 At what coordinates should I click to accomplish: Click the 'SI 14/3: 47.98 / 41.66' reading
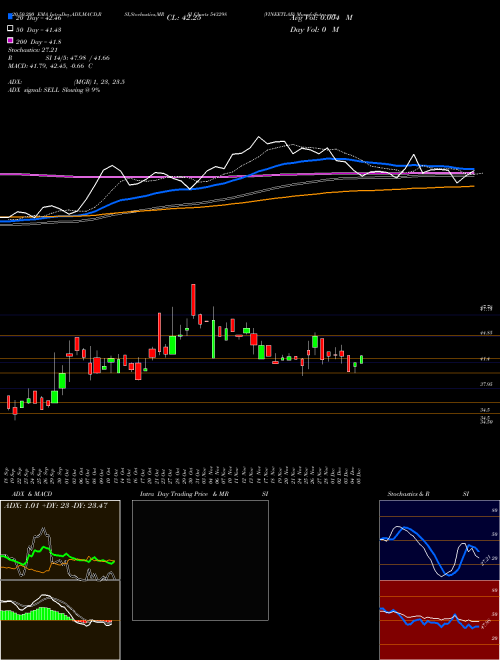[78, 58]
